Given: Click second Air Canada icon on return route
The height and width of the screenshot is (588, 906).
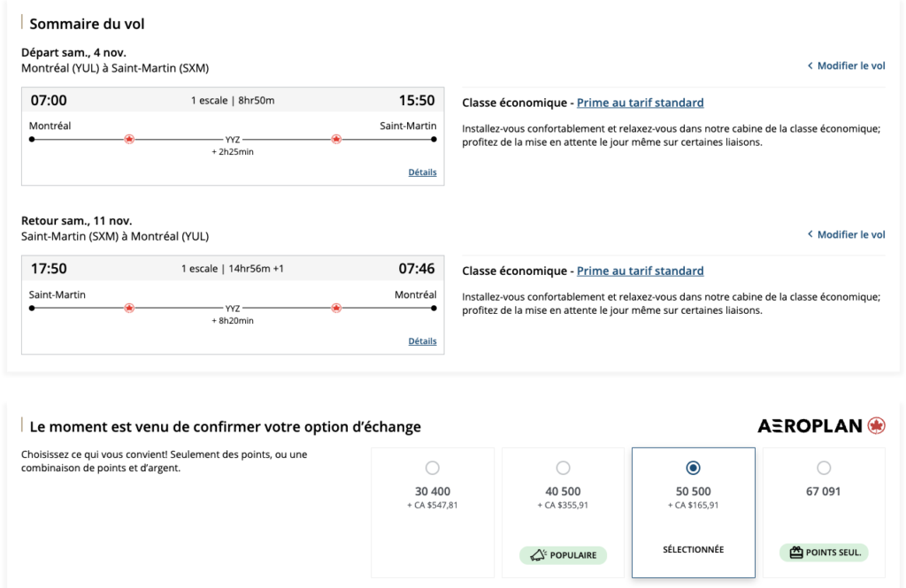Looking at the screenshot, I should [336, 308].
